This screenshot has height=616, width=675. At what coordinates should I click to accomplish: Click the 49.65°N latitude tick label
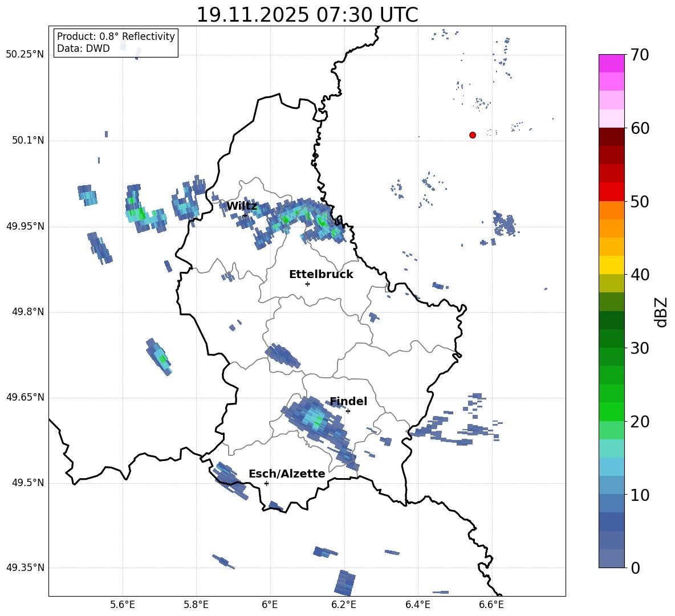25,397
